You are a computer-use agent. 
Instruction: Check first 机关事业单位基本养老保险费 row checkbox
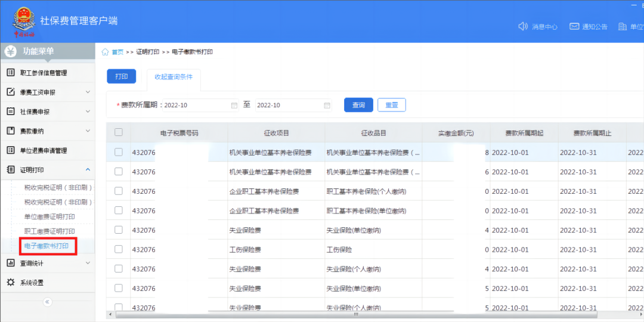pyautogui.click(x=118, y=152)
